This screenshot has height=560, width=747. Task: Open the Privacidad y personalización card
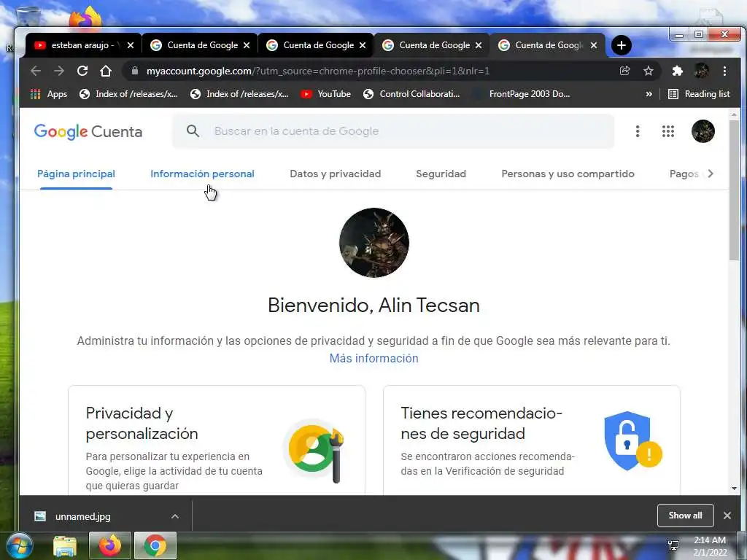coord(217,440)
